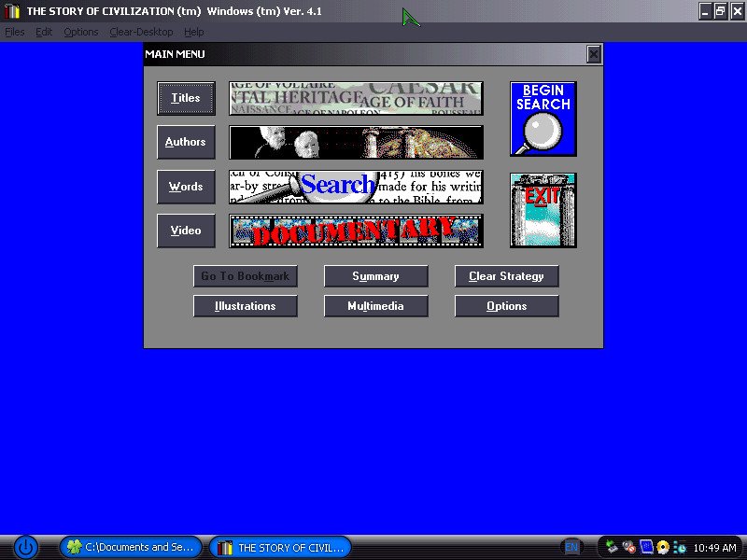Restore down the application window

721,11
